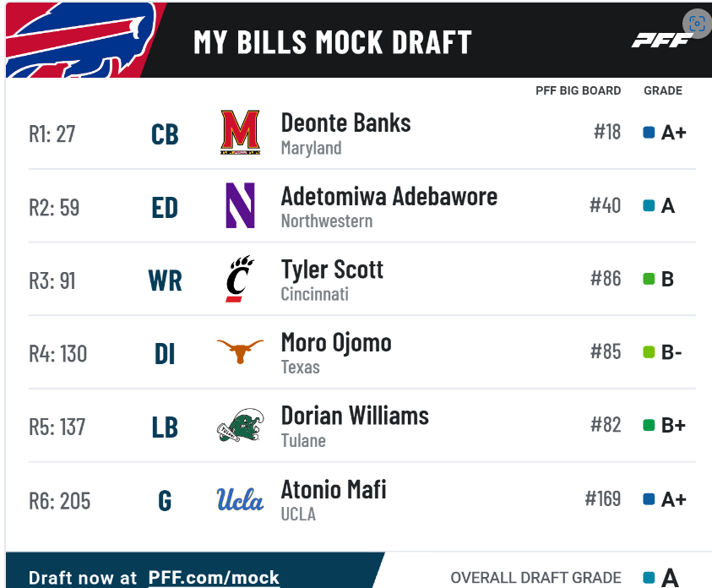Click the Texas Longhorns logo
Image resolution: width=712 pixels, height=588 pixels.
(240, 351)
